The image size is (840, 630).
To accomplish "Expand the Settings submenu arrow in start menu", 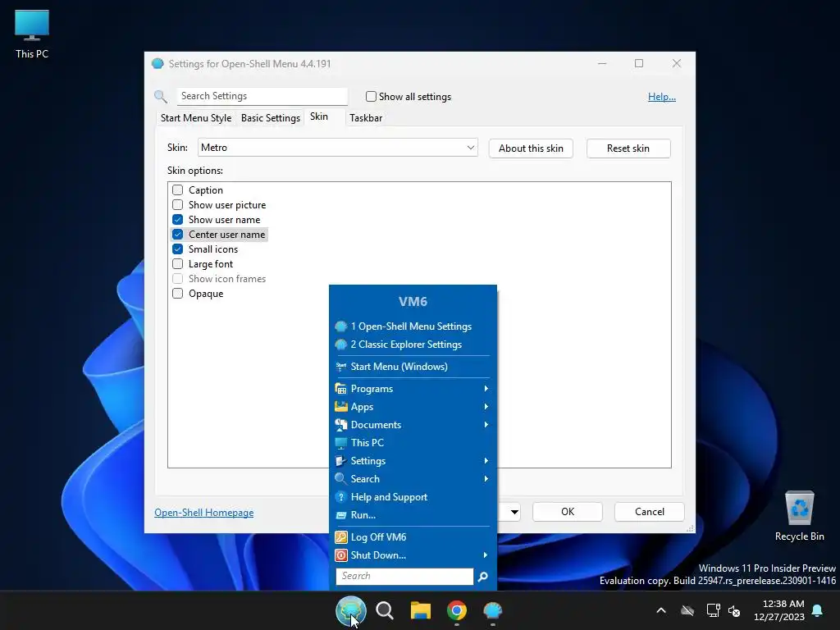I will click(486, 461).
